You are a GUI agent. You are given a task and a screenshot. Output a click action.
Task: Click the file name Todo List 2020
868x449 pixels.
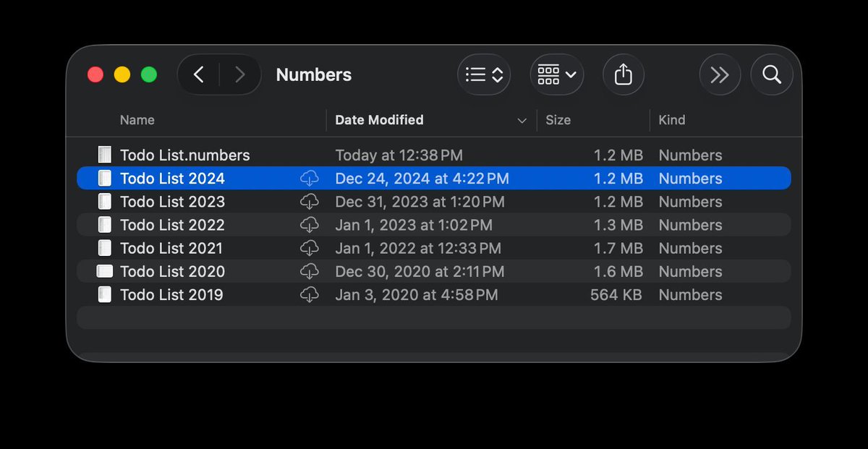coord(172,271)
